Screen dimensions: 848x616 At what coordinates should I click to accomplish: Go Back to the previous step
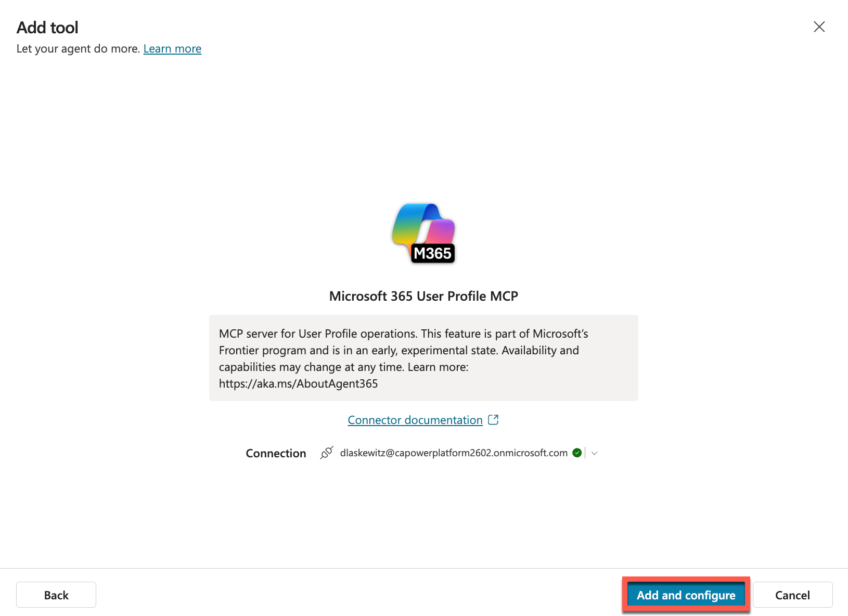coord(56,595)
